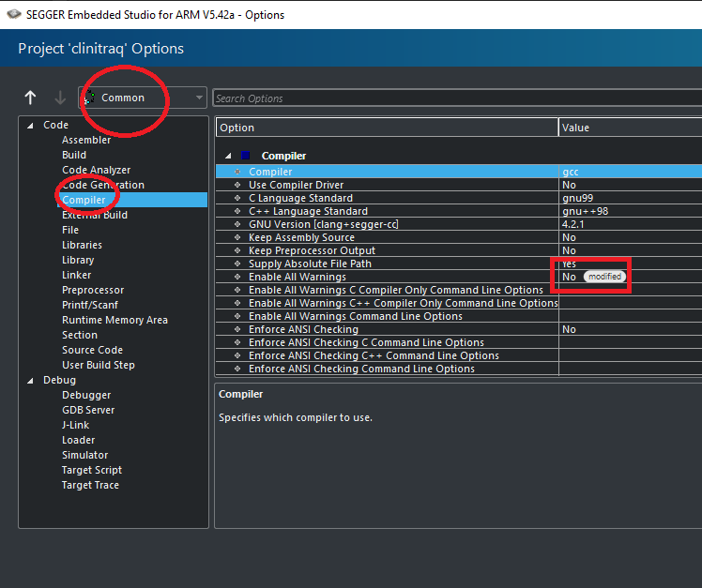Select Linker category
Screen dimensions: 702x588
point(77,275)
